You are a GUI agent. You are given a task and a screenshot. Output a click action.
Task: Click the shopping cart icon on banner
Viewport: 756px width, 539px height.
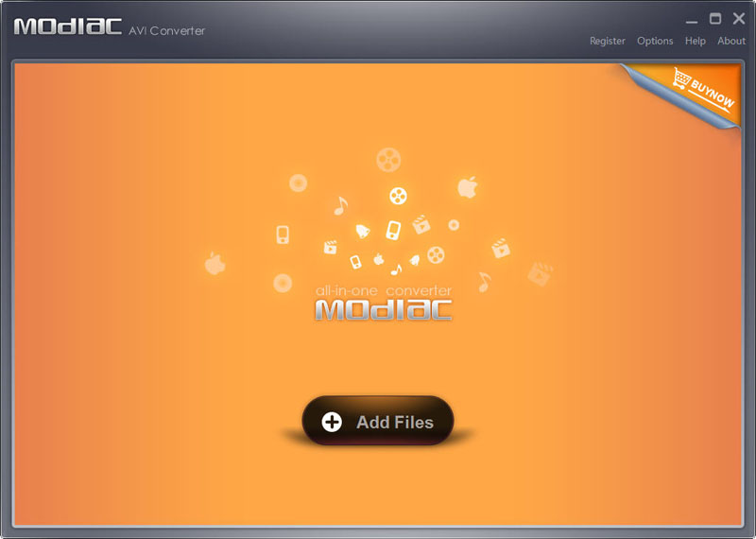681,78
